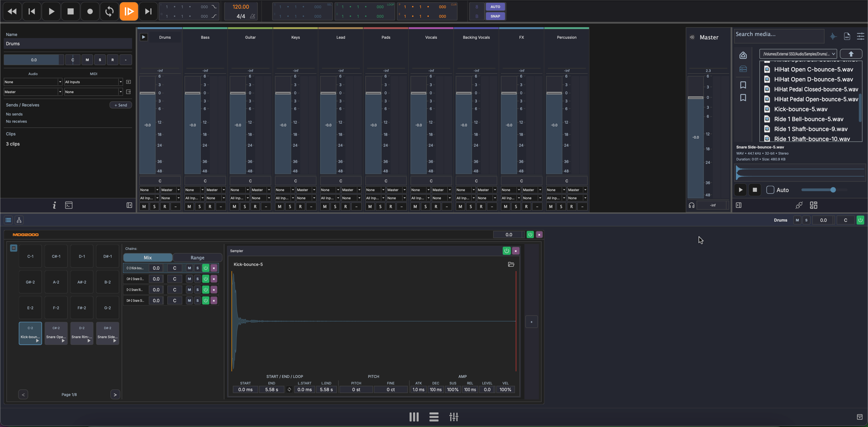The width and height of the screenshot is (868, 427).
Task: Click the headphones monitor icon under the Master fader
Action: 691,205
